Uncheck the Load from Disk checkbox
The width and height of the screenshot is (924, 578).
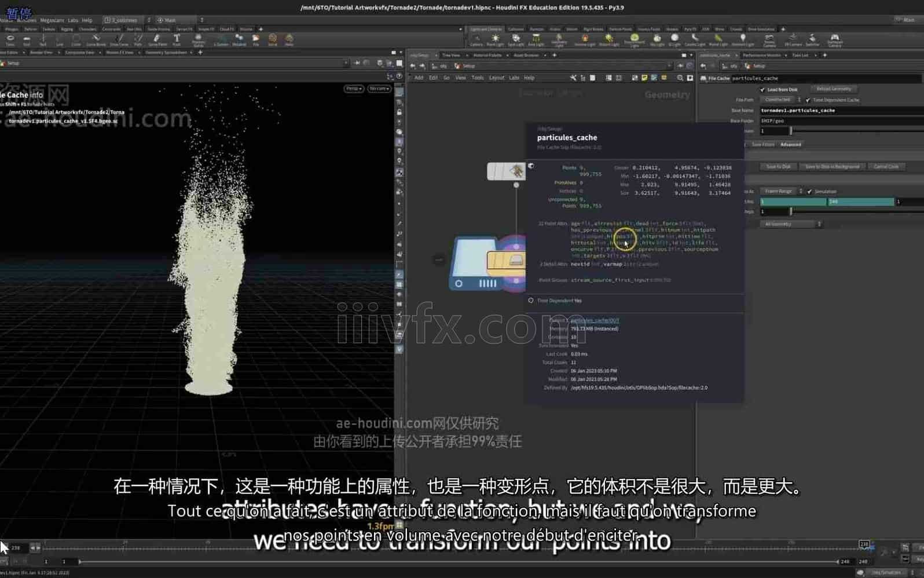coord(762,90)
